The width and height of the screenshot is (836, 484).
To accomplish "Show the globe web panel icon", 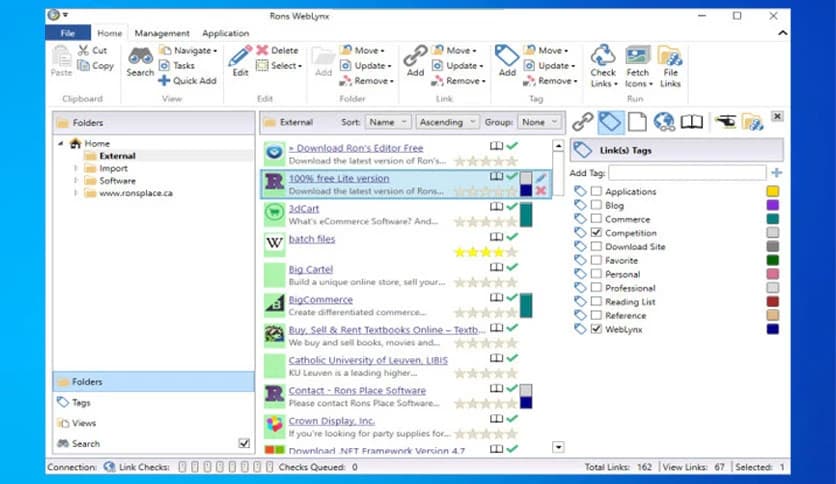I will [x=664, y=122].
